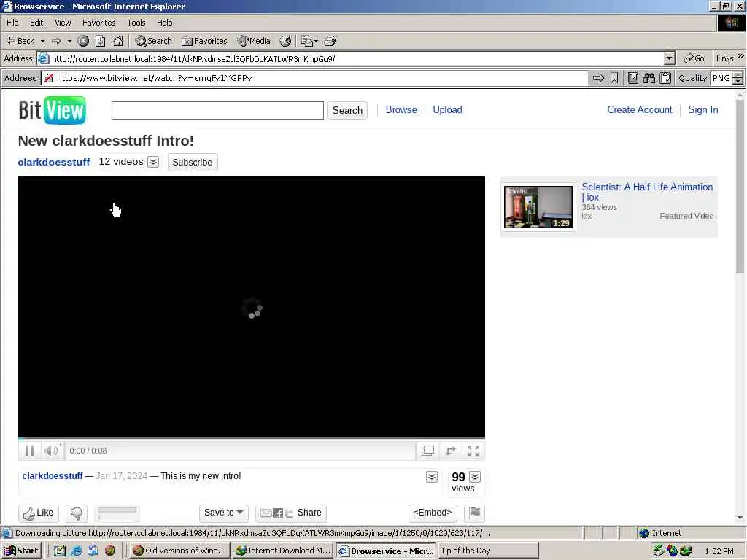Viewport: 747px width, 560px height.
Task: Open clarkdoesstuff channel link below title
Action: [54, 162]
